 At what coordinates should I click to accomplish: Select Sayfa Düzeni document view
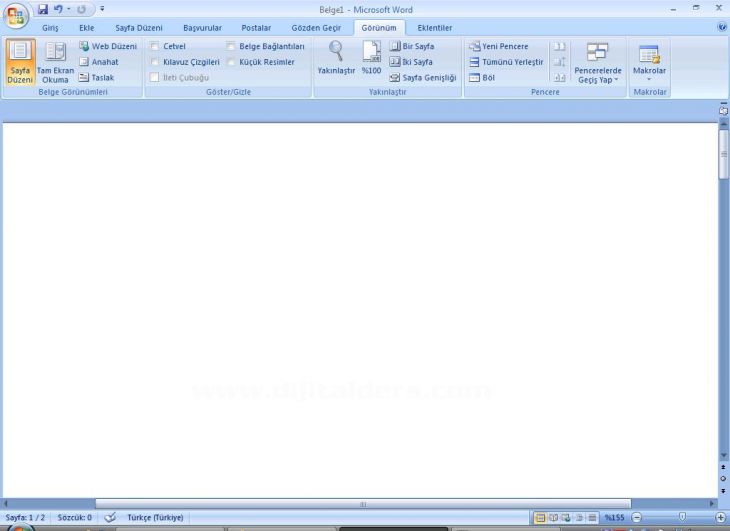pos(20,62)
